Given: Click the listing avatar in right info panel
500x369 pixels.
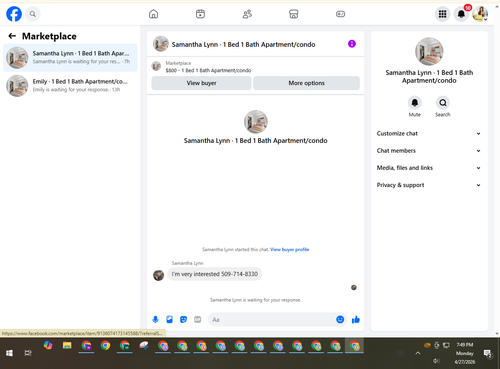Looking at the screenshot, I should pyautogui.click(x=429, y=51).
